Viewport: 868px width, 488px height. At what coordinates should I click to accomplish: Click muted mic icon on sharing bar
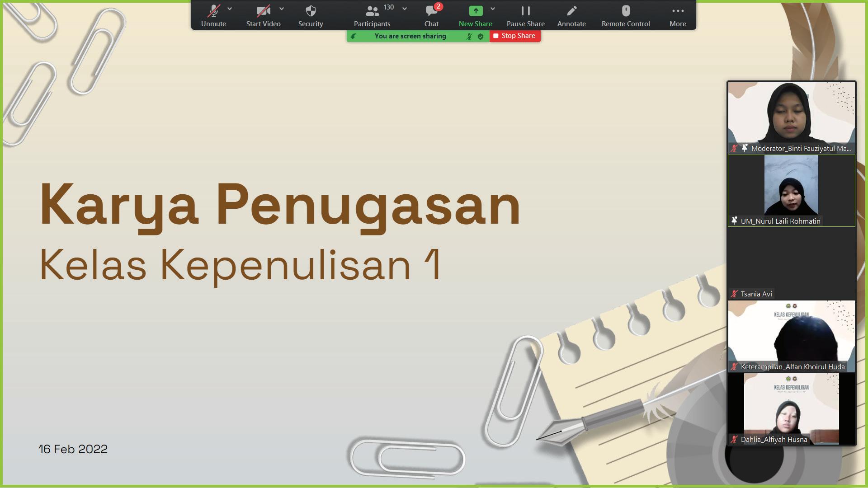(469, 36)
